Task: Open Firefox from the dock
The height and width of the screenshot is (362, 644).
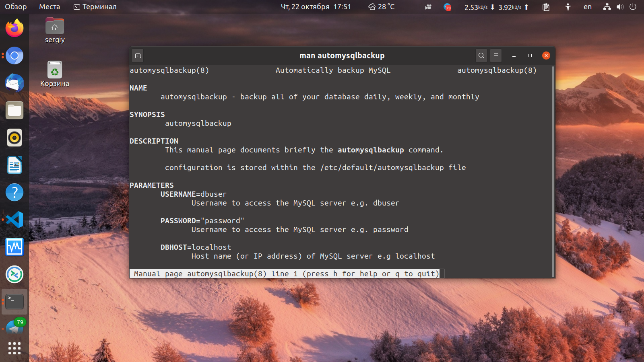Action: (14, 28)
